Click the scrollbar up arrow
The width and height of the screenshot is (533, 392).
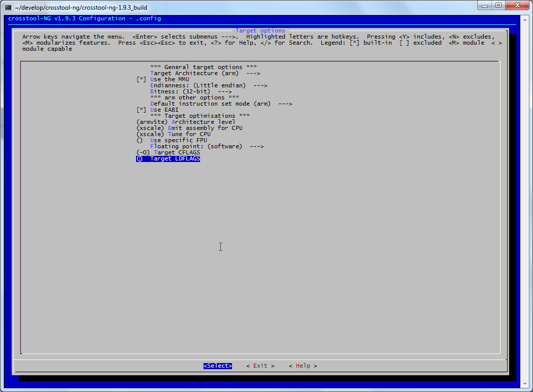525,20
